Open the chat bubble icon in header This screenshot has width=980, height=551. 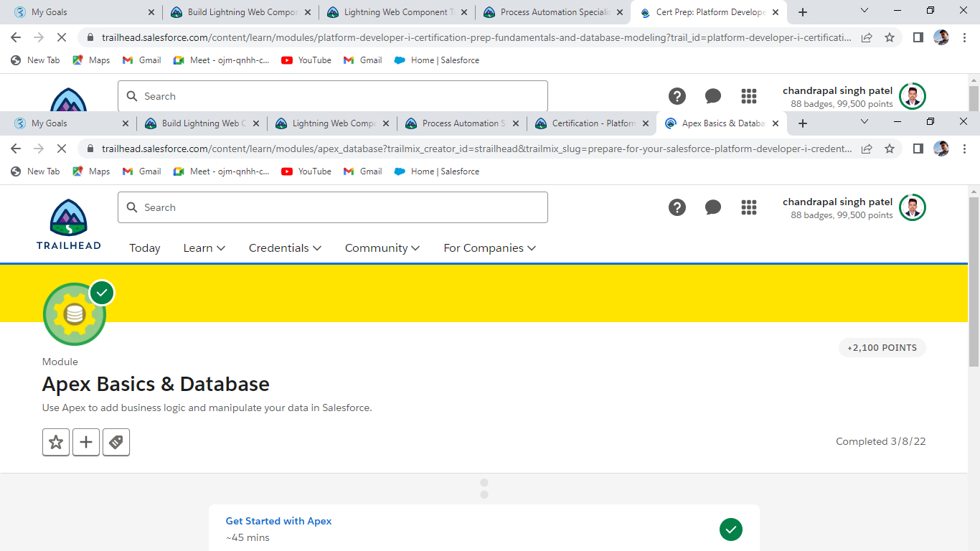click(713, 207)
